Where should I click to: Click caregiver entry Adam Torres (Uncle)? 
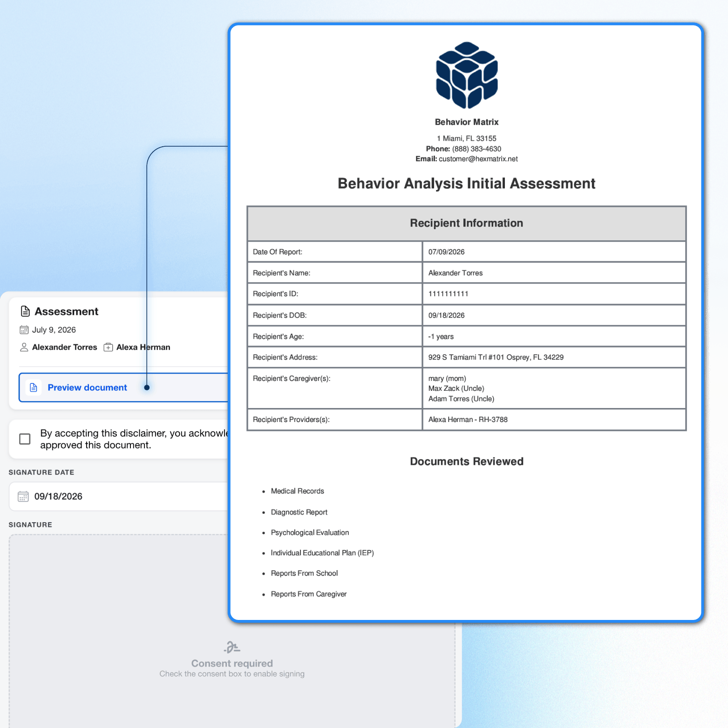(x=462, y=399)
